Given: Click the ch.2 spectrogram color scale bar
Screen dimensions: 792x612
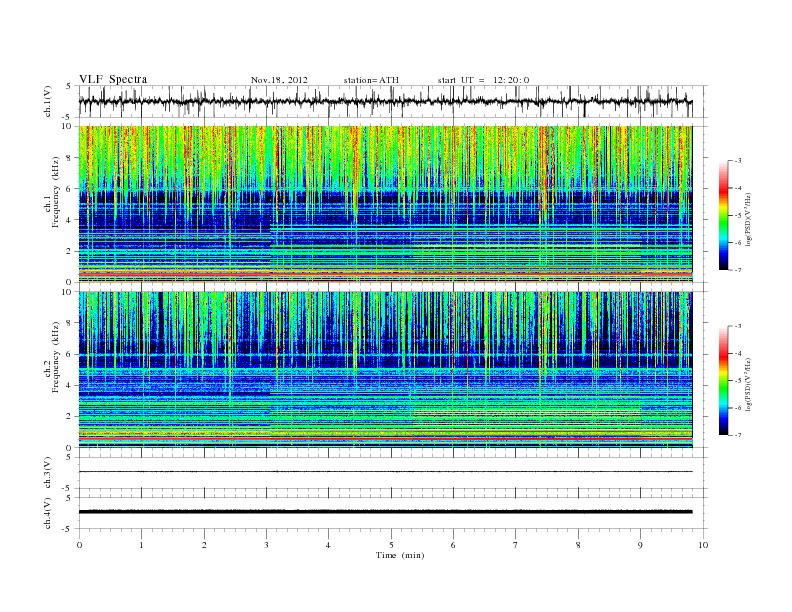Looking at the screenshot, I should tap(724, 380).
